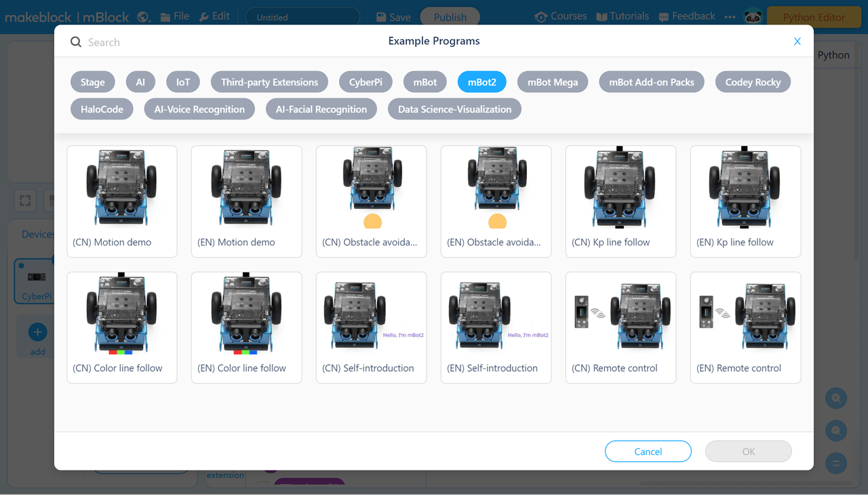Click the reset zoom equals icon
The image size is (868, 495).
tap(836, 463)
